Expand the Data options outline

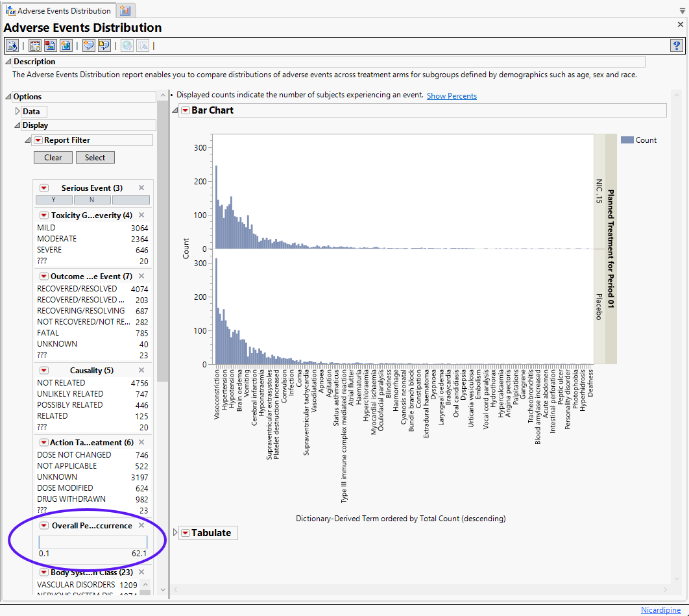[18, 112]
